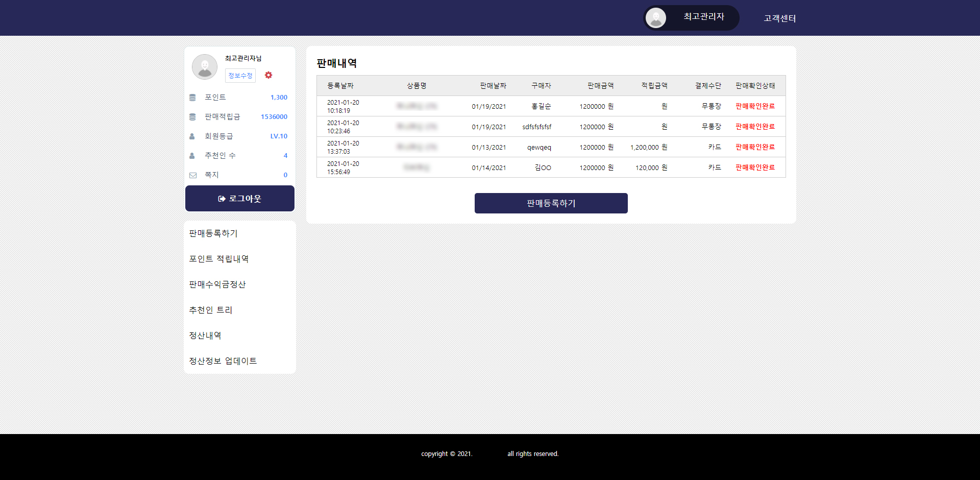This screenshot has width=980, height=480.
Task: Click the 회원등급 person icon
Action: [192, 136]
